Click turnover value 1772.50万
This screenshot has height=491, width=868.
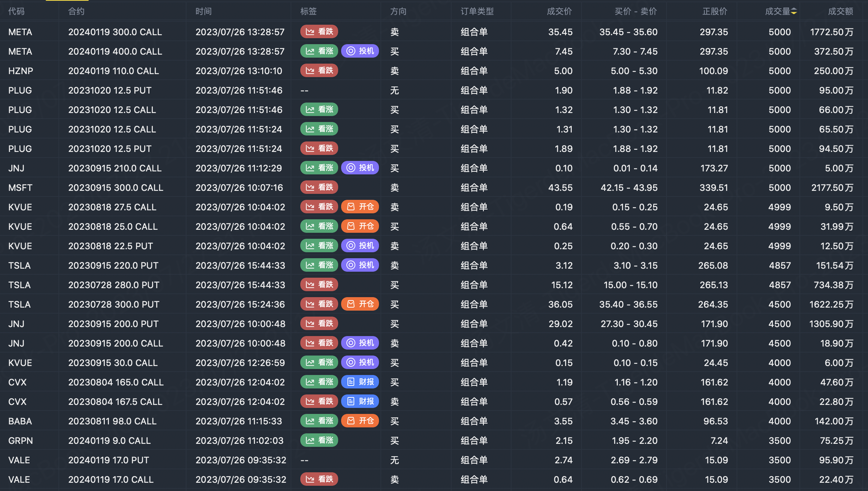point(832,32)
